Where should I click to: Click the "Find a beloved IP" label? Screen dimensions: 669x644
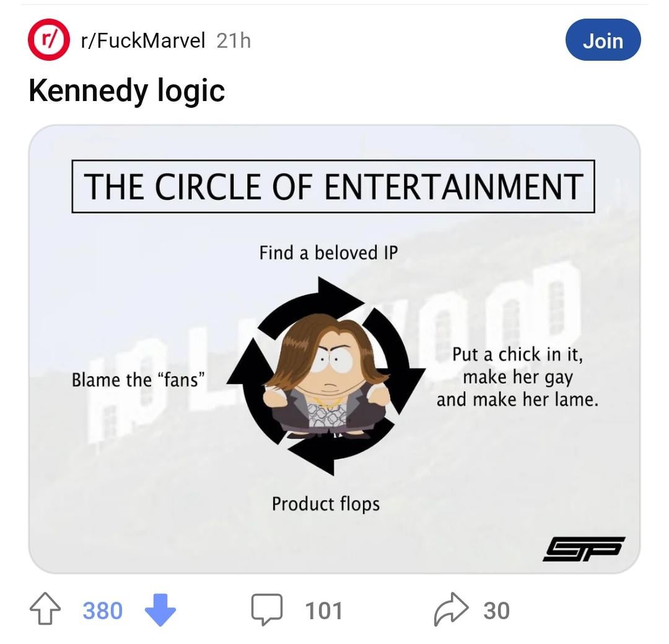pos(328,253)
